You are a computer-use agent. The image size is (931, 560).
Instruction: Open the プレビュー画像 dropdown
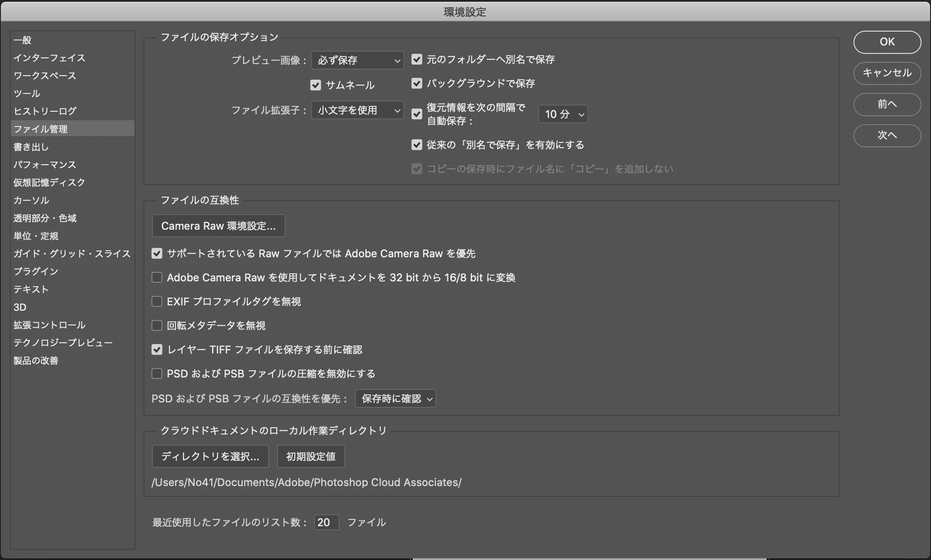(357, 60)
